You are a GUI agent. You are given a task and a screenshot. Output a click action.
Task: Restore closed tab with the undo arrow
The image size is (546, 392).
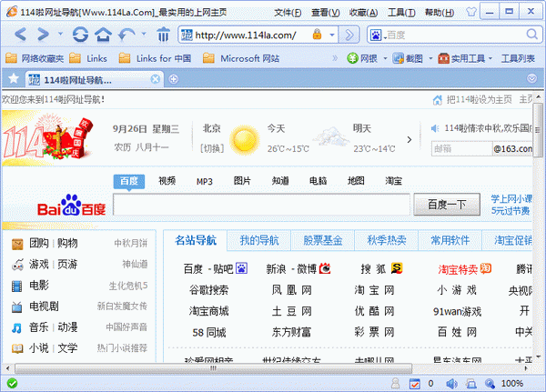126,35
